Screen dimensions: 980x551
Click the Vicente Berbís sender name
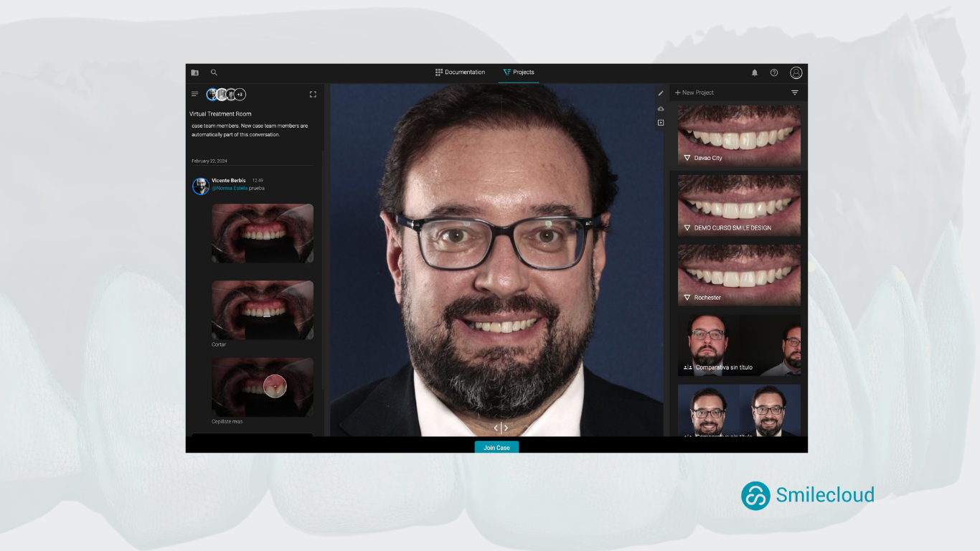click(229, 180)
